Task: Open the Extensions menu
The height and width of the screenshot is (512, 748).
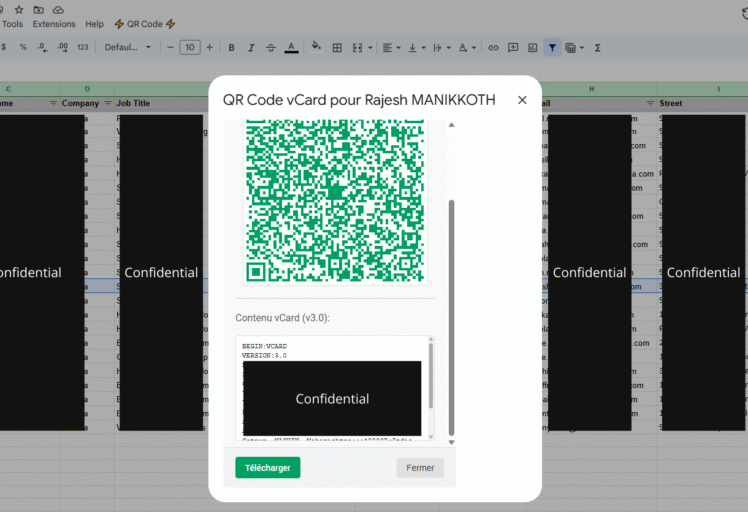Action: (54, 24)
